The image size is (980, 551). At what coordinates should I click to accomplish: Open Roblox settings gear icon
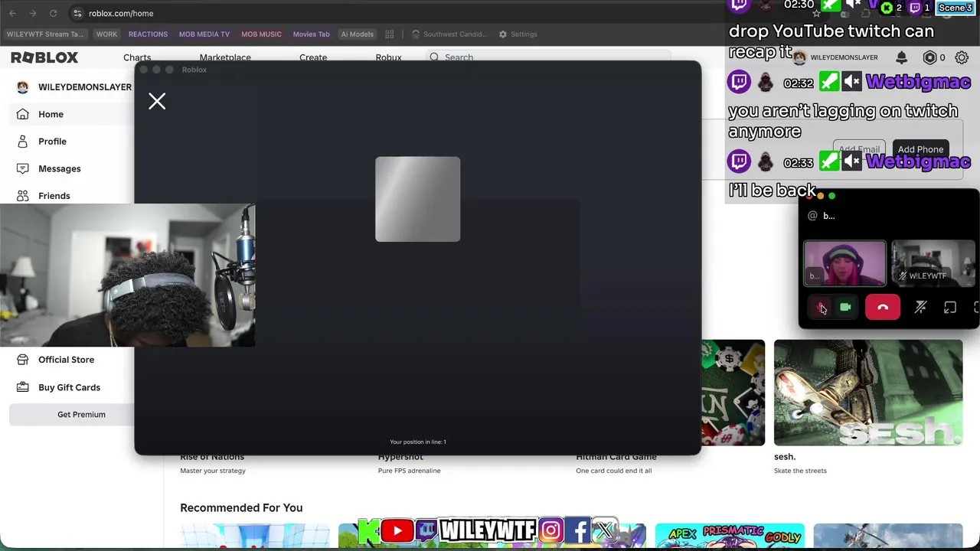tap(962, 57)
